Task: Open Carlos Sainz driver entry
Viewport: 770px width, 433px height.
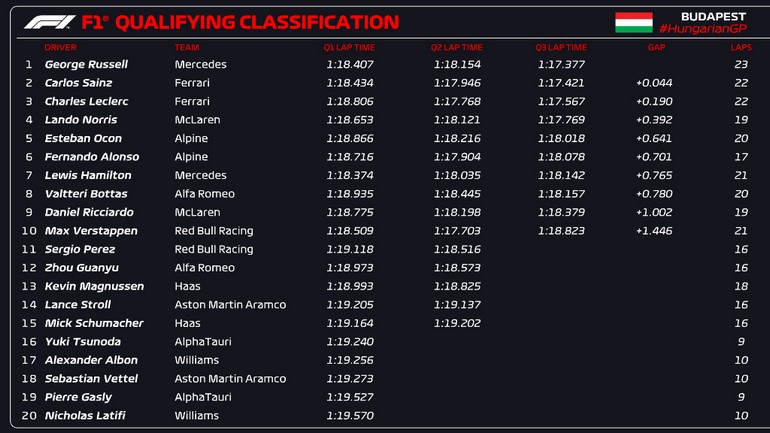Action: click(x=78, y=83)
